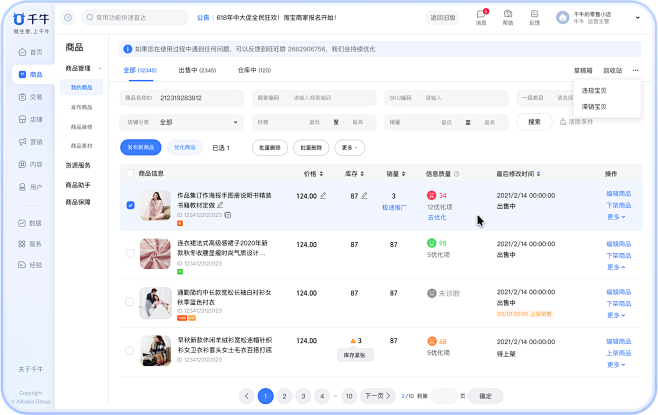
Task: Click the edit pencil beside the first product's price
Action: pyautogui.click(x=323, y=196)
